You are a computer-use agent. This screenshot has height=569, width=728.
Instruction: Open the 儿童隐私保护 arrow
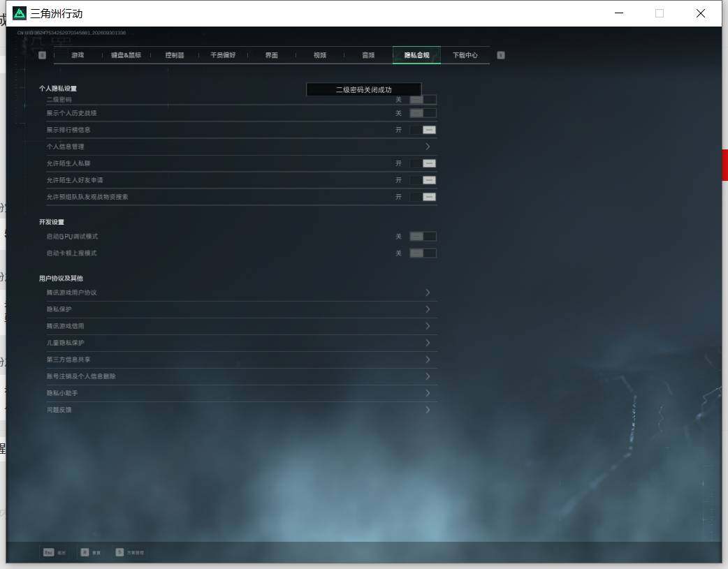click(x=428, y=343)
